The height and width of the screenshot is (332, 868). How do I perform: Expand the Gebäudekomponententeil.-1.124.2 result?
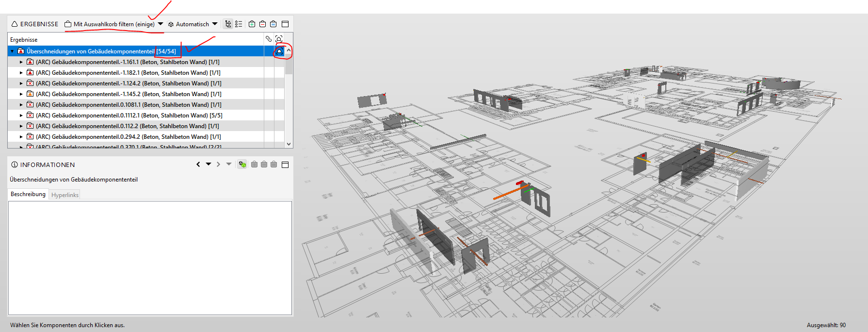tap(21, 83)
